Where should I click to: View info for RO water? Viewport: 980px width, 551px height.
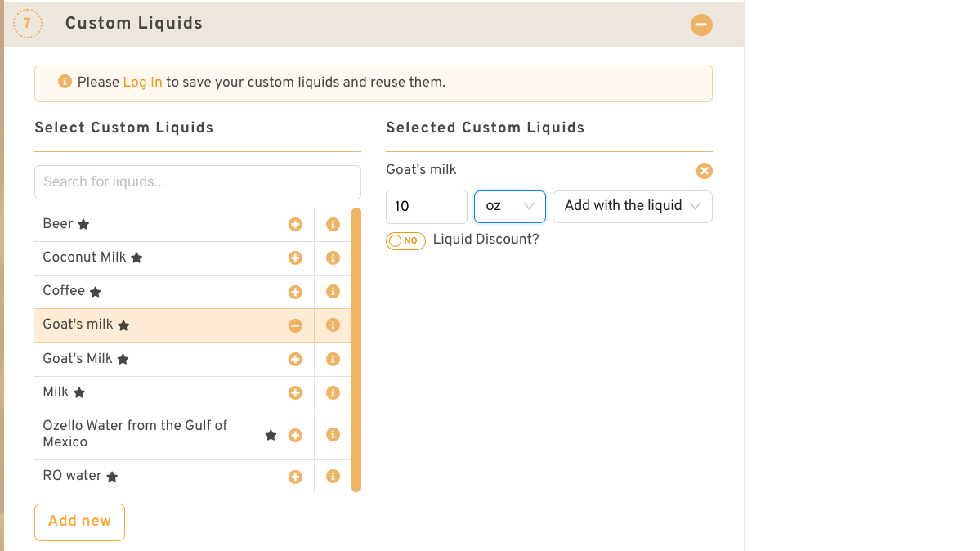(x=333, y=476)
